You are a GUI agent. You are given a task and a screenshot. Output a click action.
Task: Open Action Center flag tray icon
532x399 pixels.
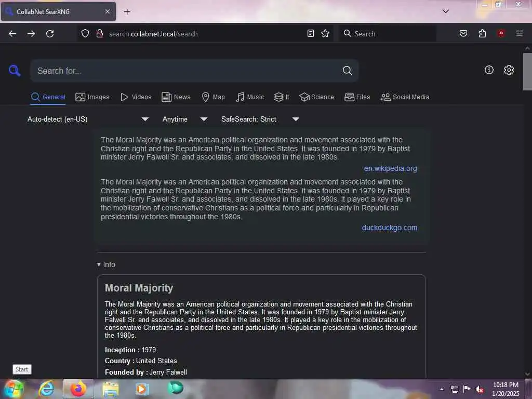pyautogui.click(x=467, y=389)
